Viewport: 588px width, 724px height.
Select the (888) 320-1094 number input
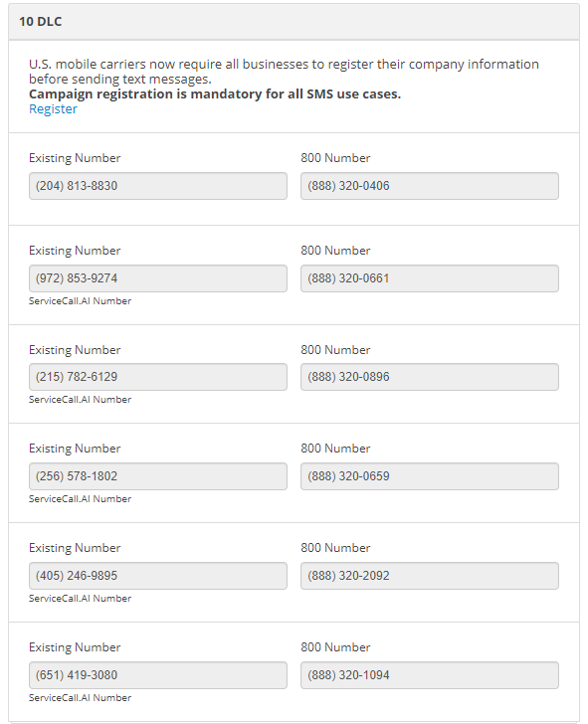(x=430, y=675)
